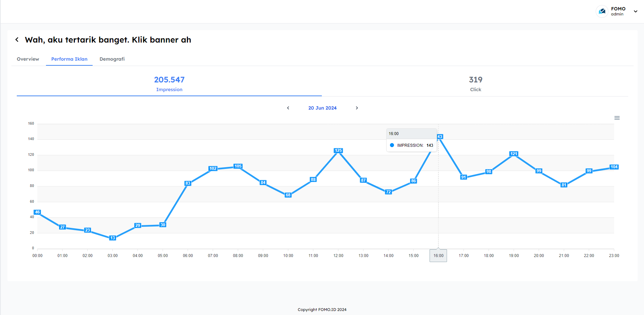Switch to the Overview tab
This screenshot has width=644, height=315.
(28, 59)
